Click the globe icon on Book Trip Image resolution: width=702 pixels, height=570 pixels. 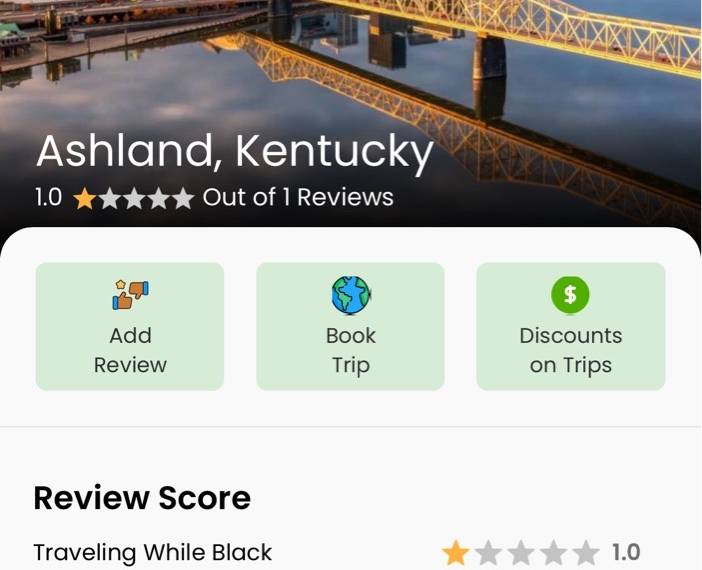pyautogui.click(x=351, y=295)
